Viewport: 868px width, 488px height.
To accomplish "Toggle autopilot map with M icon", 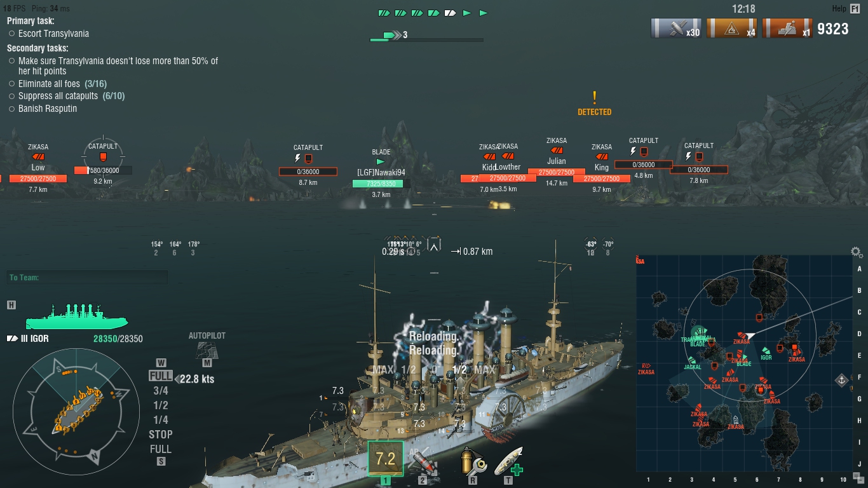I will point(207,363).
